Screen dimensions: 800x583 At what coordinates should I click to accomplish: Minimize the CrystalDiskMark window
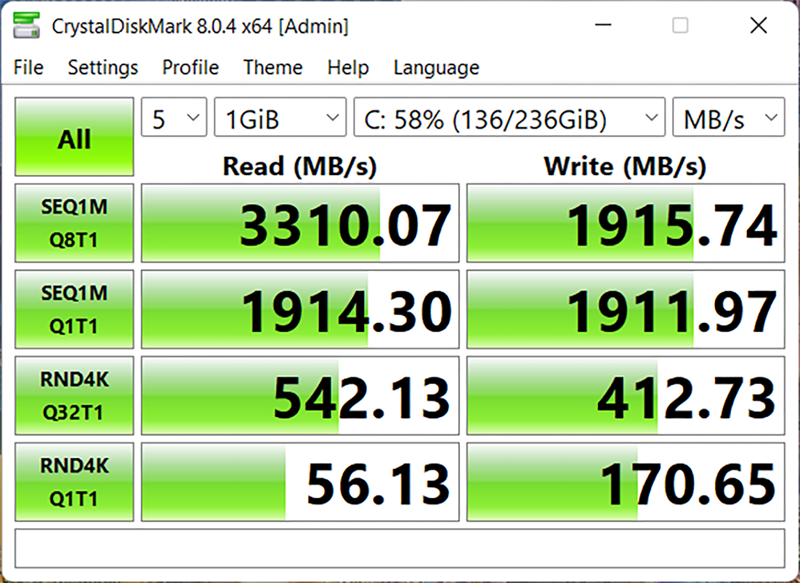(x=603, y=24)
